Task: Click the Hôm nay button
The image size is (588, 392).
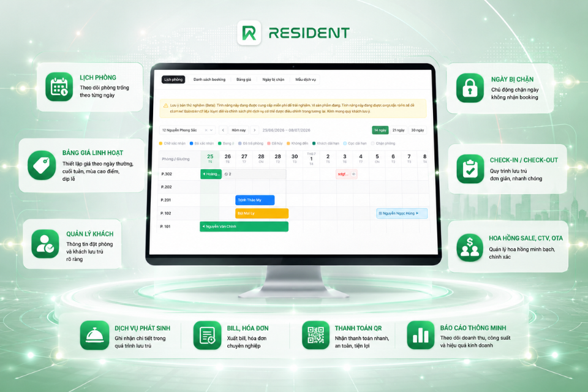Action: (x=238, y=130)
